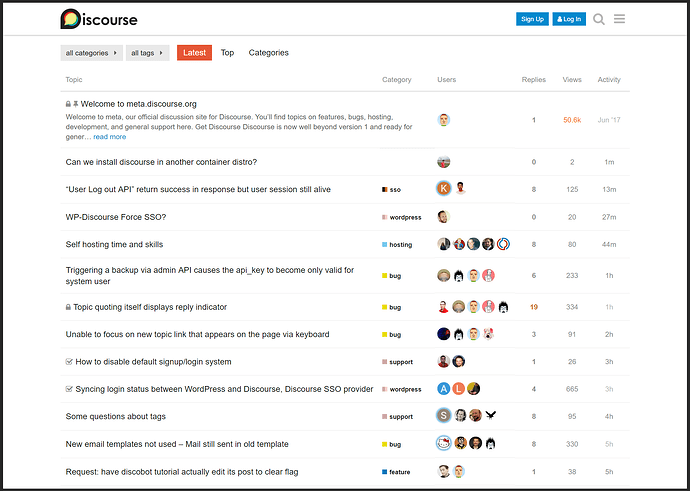Click the blue A user avatar
Image resolution: width=690 pixels, height=491 pixels.
tap(444, 389)
